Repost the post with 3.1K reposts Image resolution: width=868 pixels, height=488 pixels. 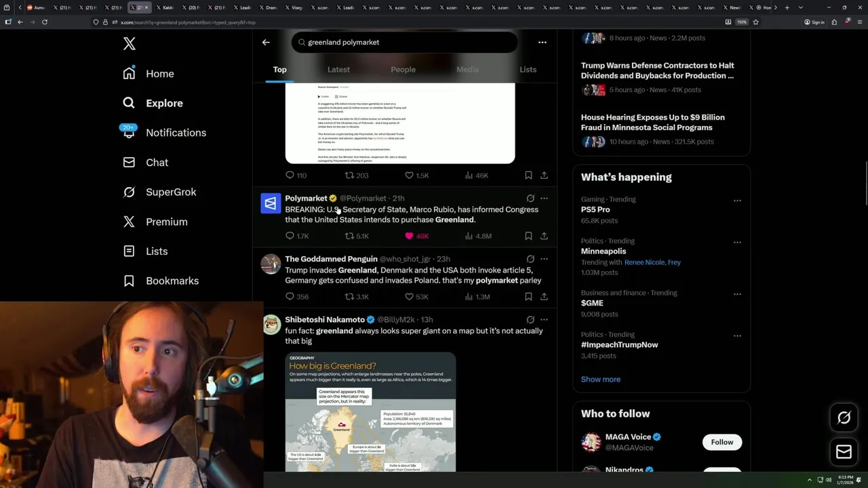(357, 296)
